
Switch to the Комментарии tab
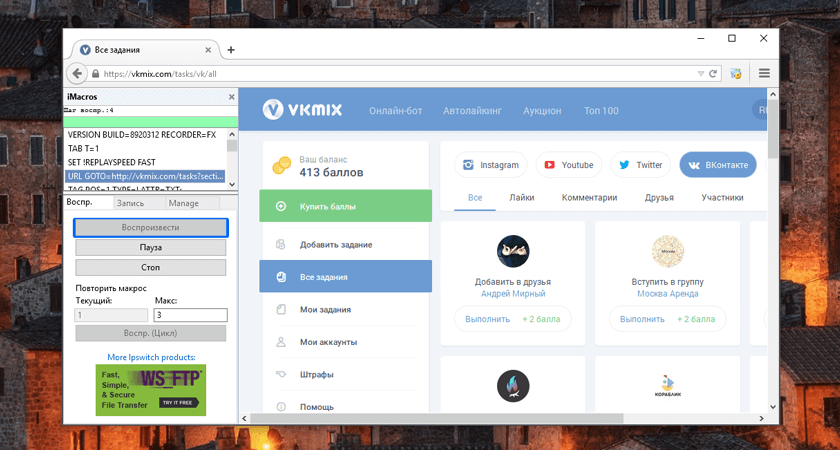point(589,198)
